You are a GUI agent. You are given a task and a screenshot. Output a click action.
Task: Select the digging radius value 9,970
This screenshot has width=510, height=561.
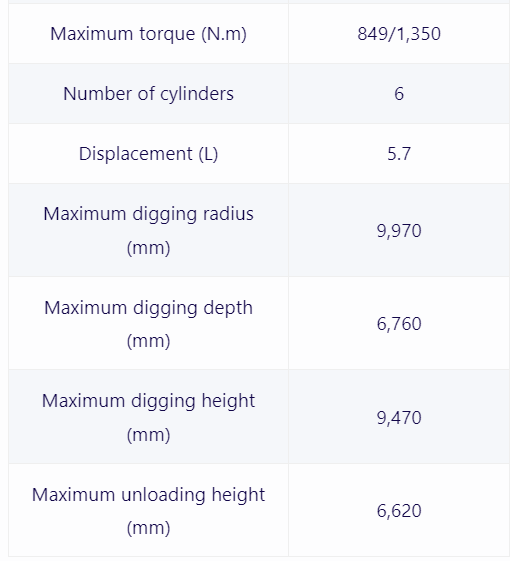[x=399, y=230]
